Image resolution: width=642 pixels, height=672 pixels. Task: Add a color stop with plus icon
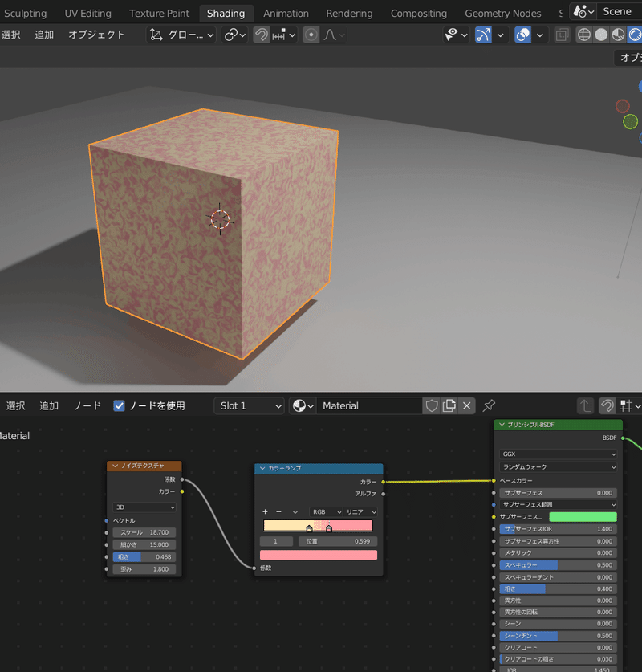265,512
